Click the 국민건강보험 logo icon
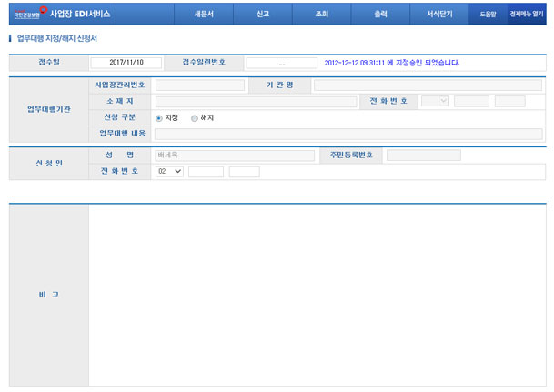 tap(30, 13)
